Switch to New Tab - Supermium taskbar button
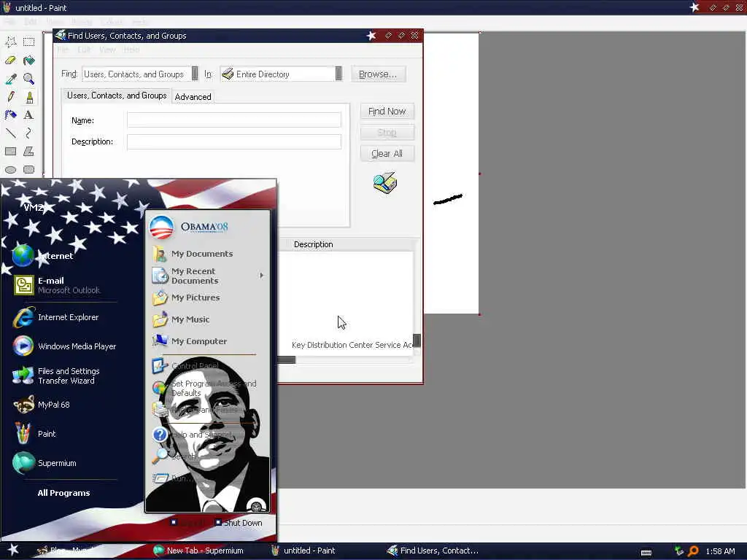The image size is (747, 560). [198, 551]
